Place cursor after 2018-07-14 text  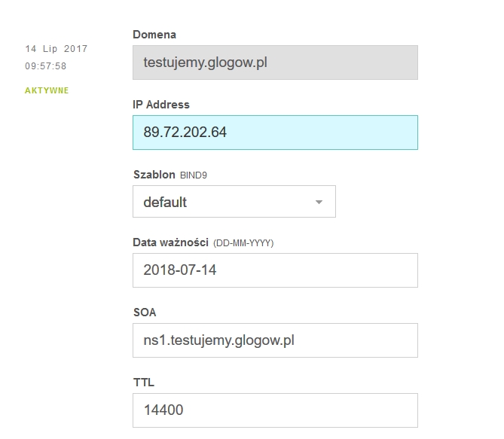(x=217, y=270)
